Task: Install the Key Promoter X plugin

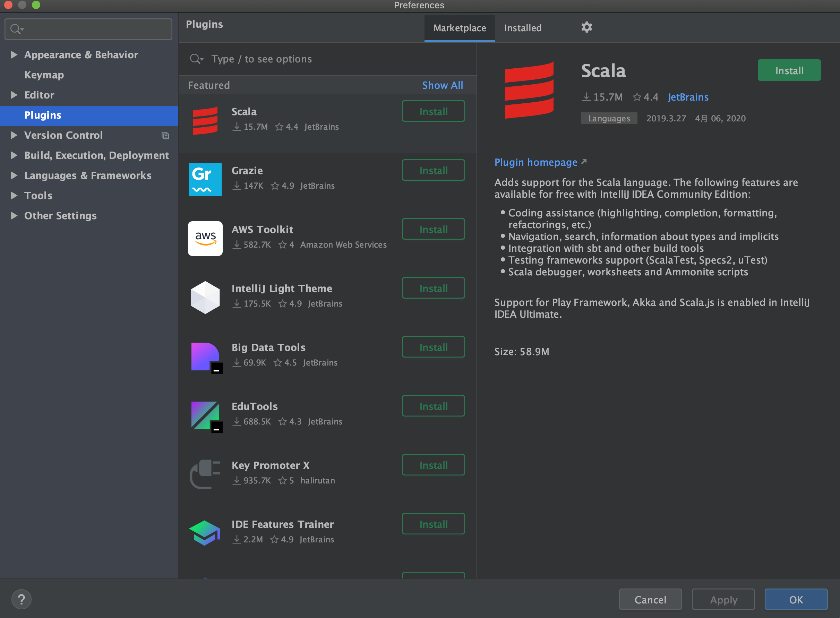Action: tap(433, 465)
